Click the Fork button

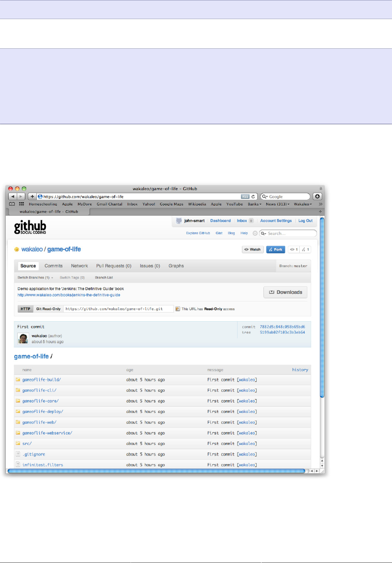275,249
